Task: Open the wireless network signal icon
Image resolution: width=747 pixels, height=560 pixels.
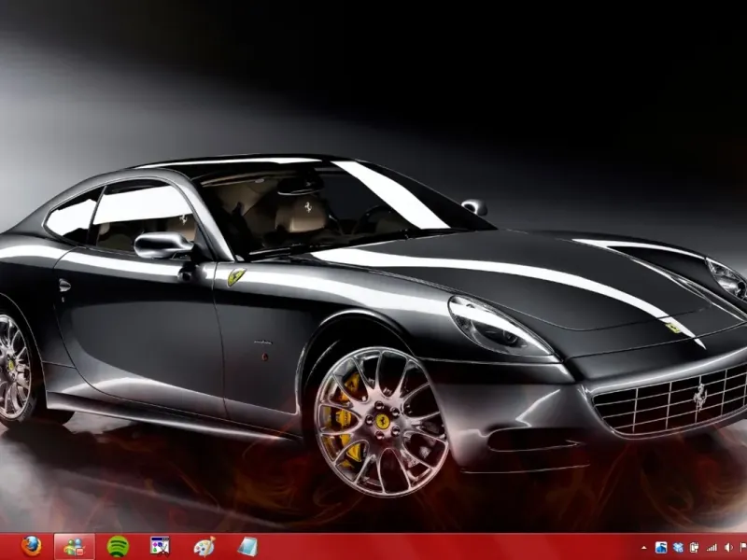Action: tap(712, 547)
